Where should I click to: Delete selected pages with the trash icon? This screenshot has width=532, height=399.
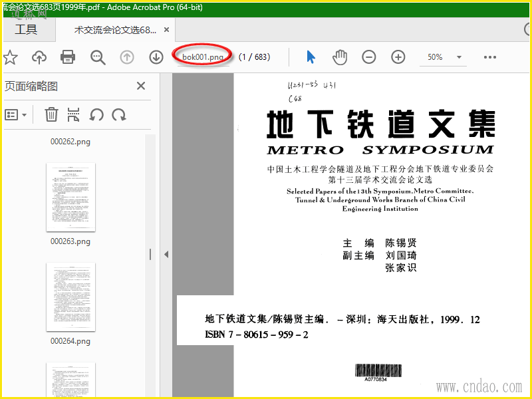click(51, 114)
